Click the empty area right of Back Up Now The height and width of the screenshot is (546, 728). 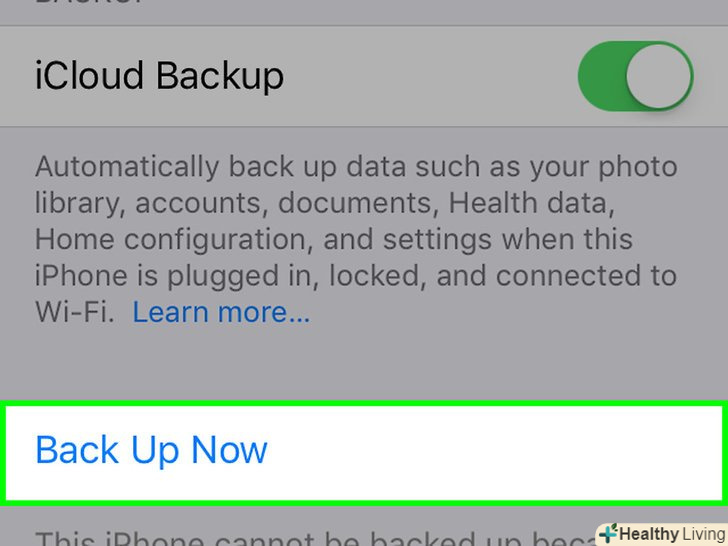(500, 450)
